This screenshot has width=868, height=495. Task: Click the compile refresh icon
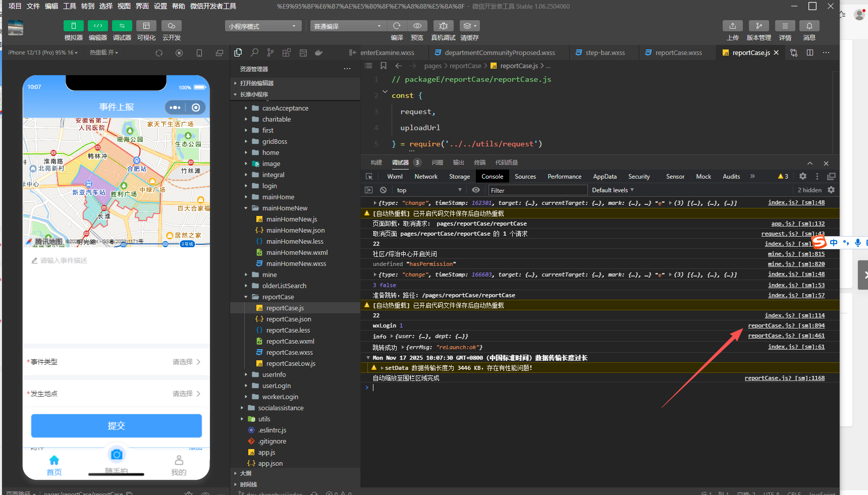(397, 26)
